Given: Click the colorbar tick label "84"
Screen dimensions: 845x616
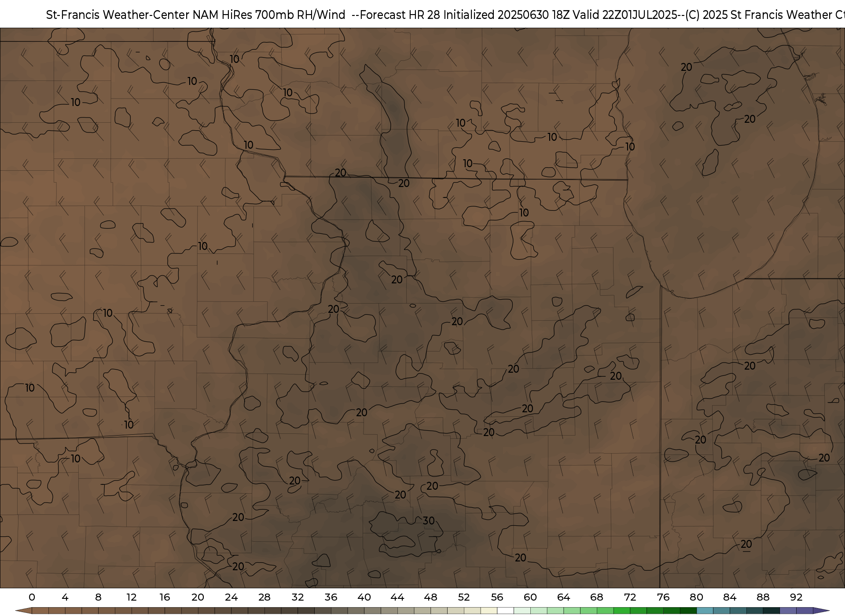Looking at the screenshot, I should pos(730,597).
